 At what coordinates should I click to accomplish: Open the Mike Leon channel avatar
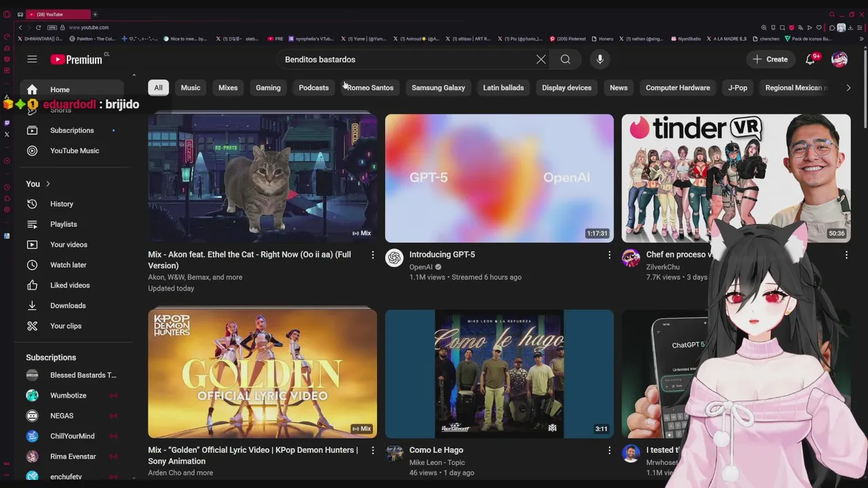point(394,453)
